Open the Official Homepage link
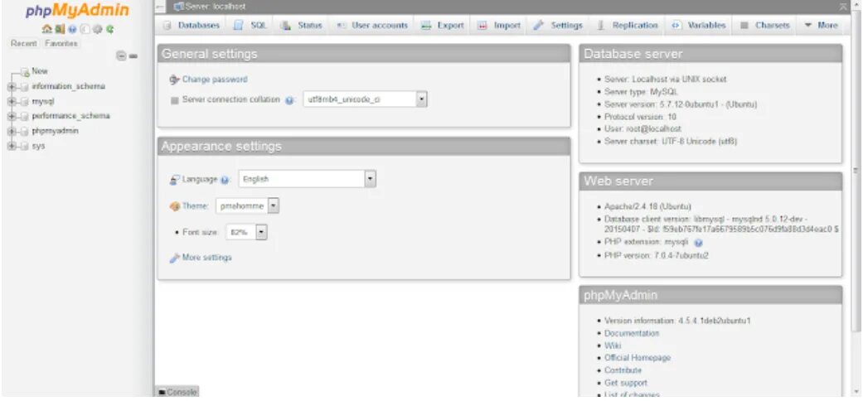 (x=638, y=358)
